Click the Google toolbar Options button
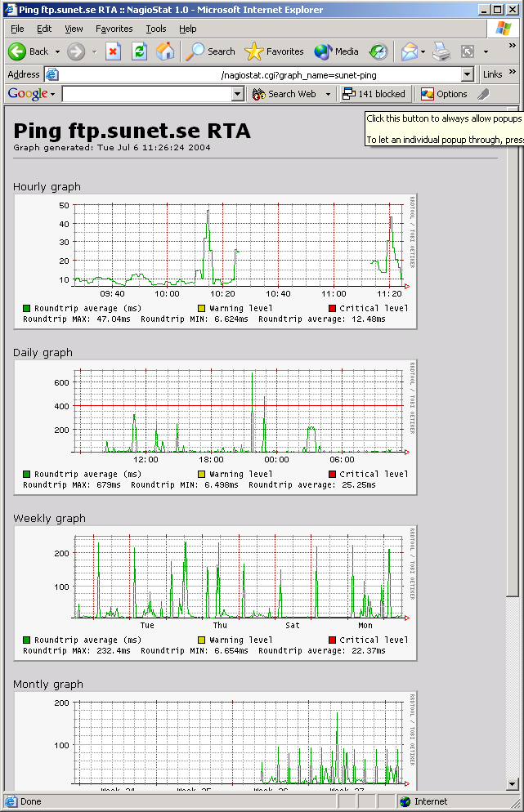The height and width of the screenshot is (812, 524). 444,94
